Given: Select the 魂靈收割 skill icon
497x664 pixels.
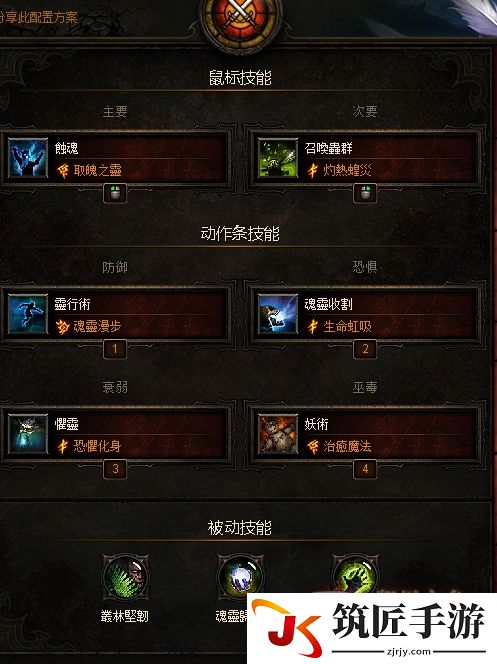Looking at the screenshot, I should pyautogui.click(x=278, y=314).
